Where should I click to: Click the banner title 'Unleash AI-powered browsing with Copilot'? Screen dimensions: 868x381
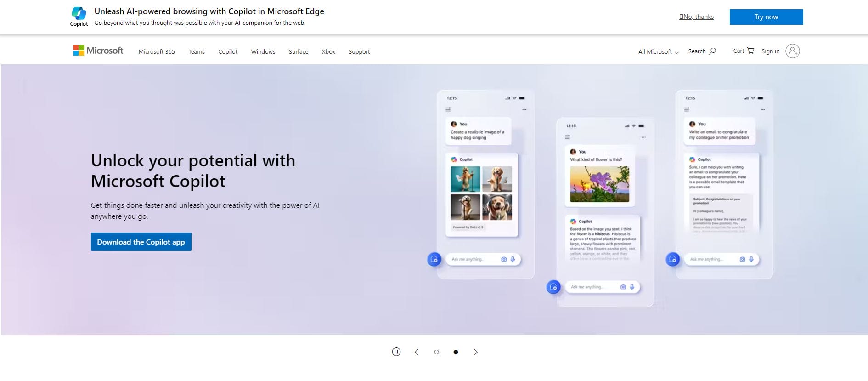[209, 11]
